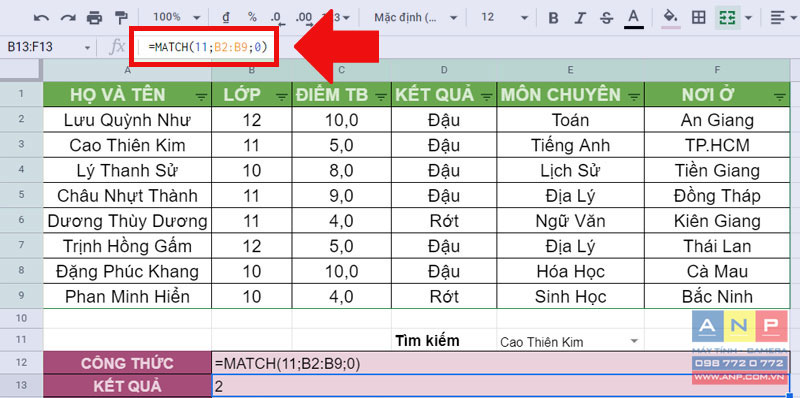The image size is (800, 398).
Task: Open the 100% zoom dropdown
Action: (x=176, y=17)
